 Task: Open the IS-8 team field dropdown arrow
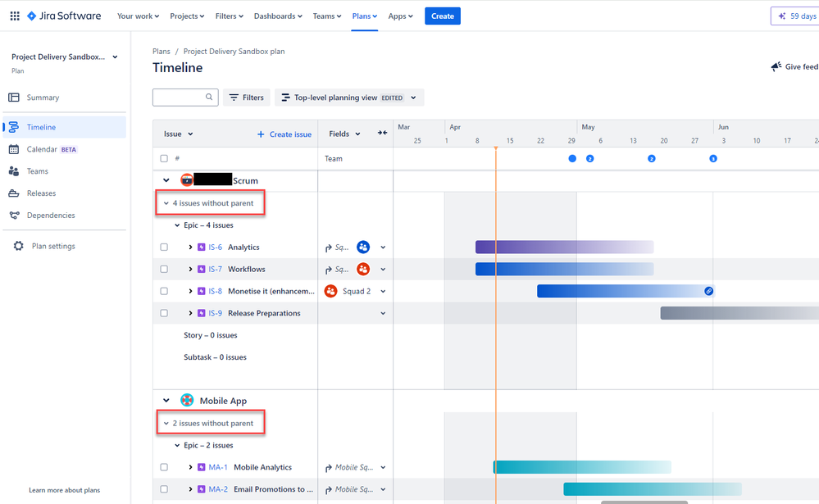tap(383, 292)
